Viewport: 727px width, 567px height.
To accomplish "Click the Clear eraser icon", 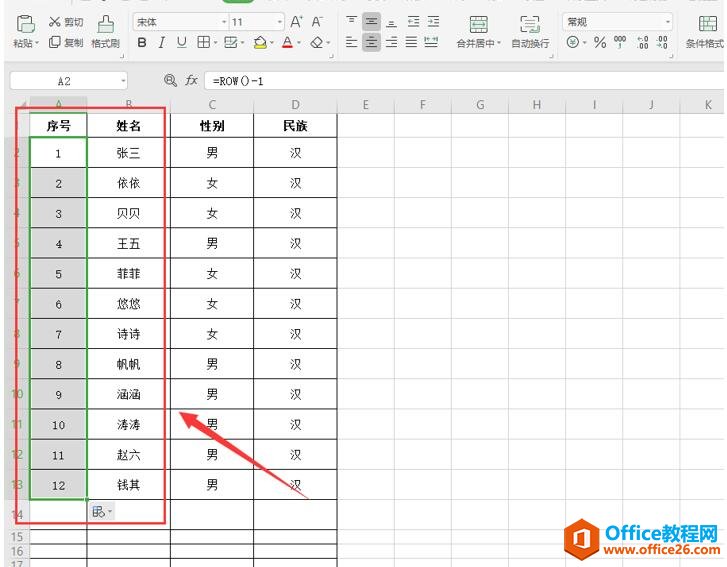I will [x=317, y=43].
